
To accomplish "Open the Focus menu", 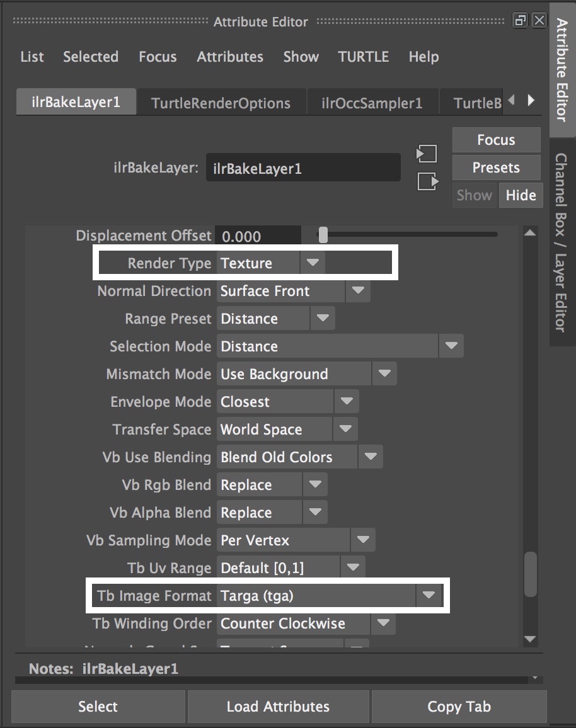I will (158, 57).
